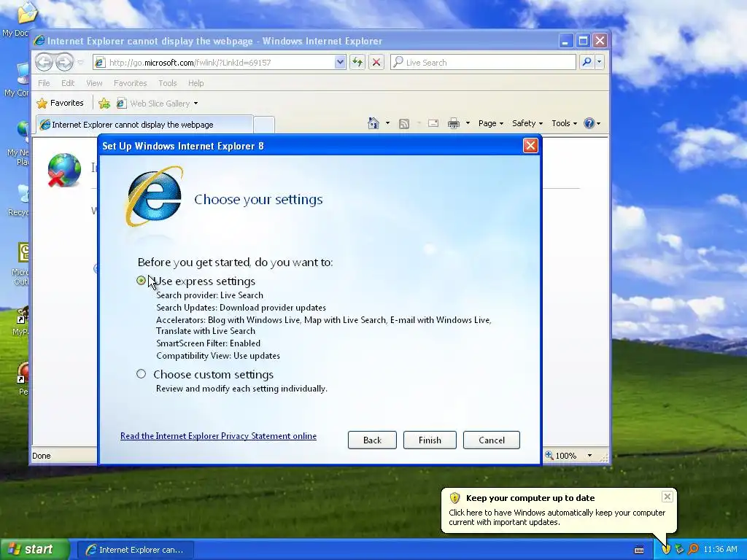The height and width of the screenshot is (560, 747).
Task: Open the search provider dropdown arrow
Action: click(x=600, y=62)
